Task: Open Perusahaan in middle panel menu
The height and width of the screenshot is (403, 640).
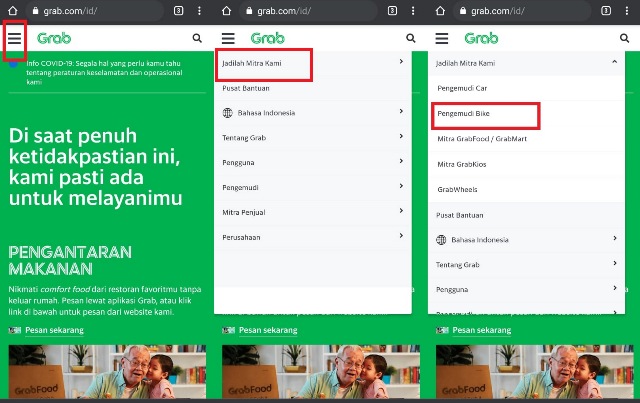Action: (x=241, y=237)
